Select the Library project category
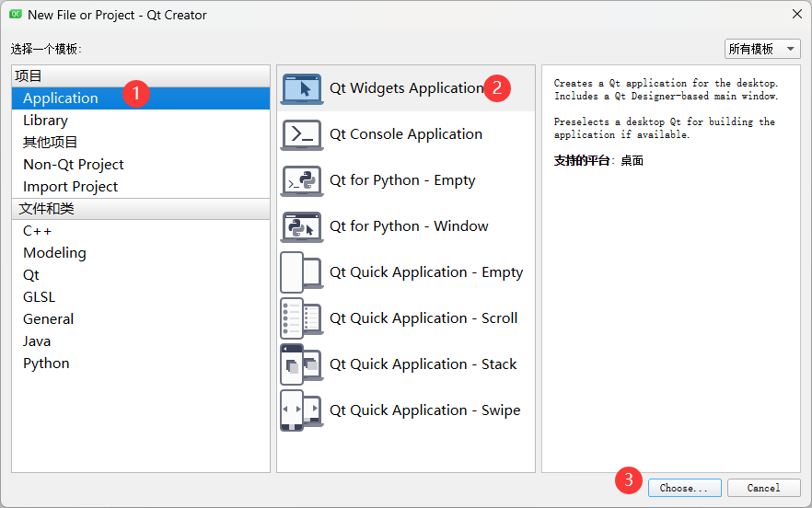Image resolution: width=812 pixels, height=508 pixels. pos(141,121)
